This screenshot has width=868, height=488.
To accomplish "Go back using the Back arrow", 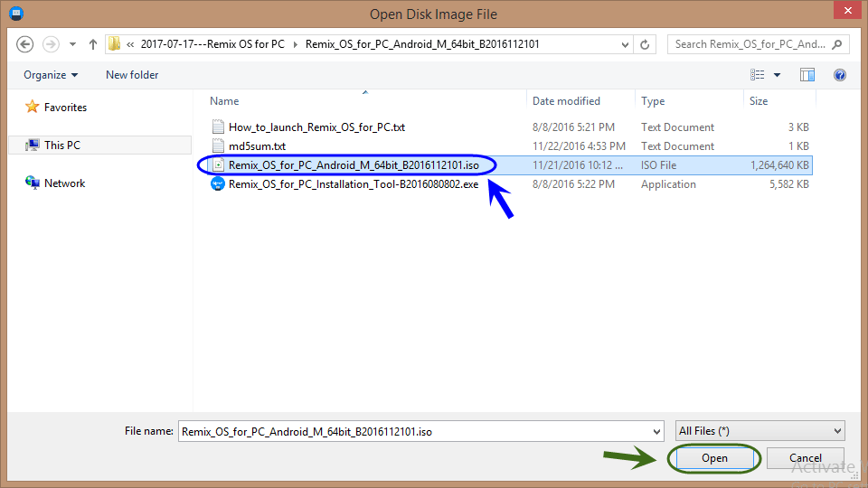I will 25,44.
